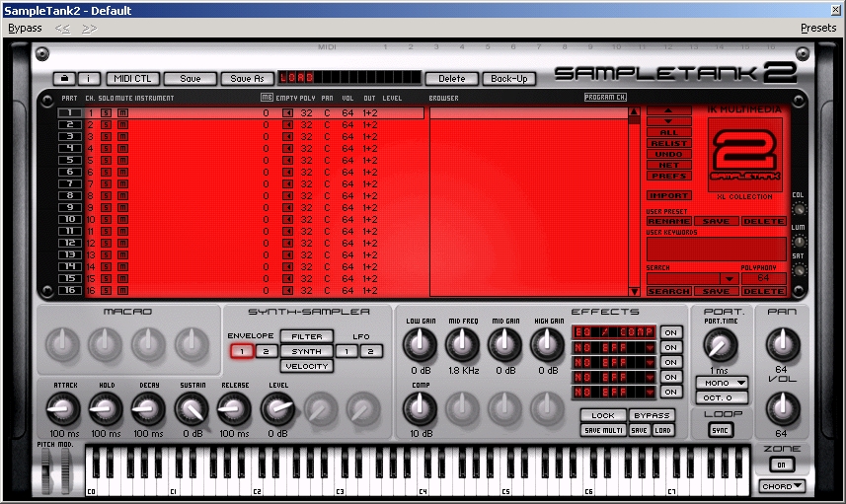Open the Presets menu
This screenshot has height=504, width=846.
point(818,28)
